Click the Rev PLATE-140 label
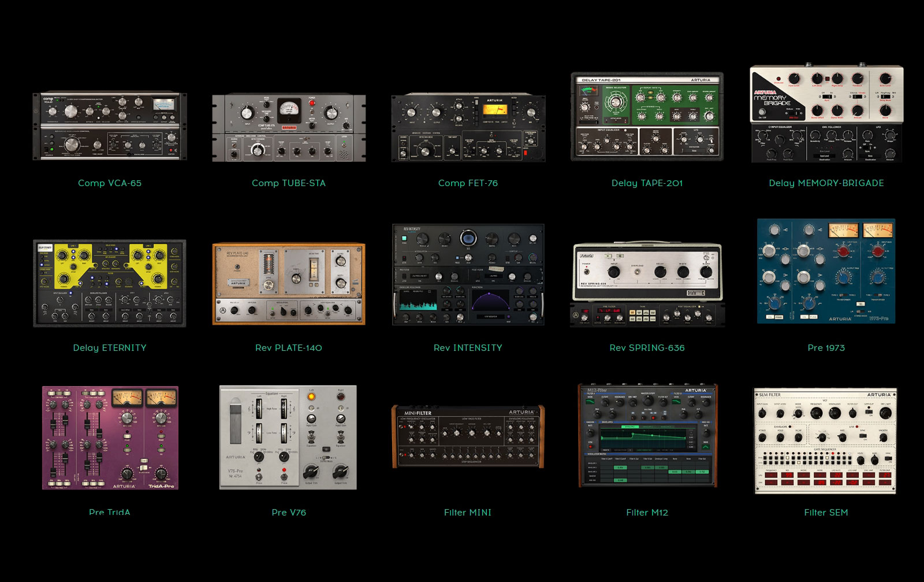The image size is (924, 582). tap(289, 348)
